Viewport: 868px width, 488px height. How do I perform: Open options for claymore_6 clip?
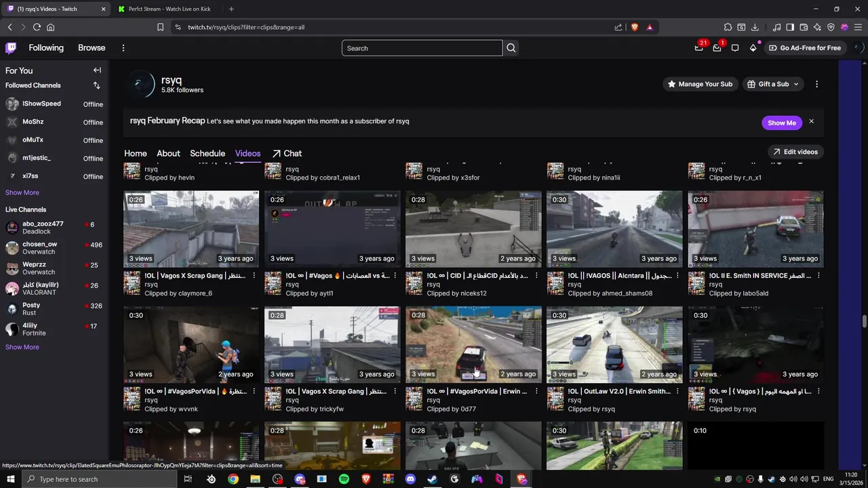(254, 276)
